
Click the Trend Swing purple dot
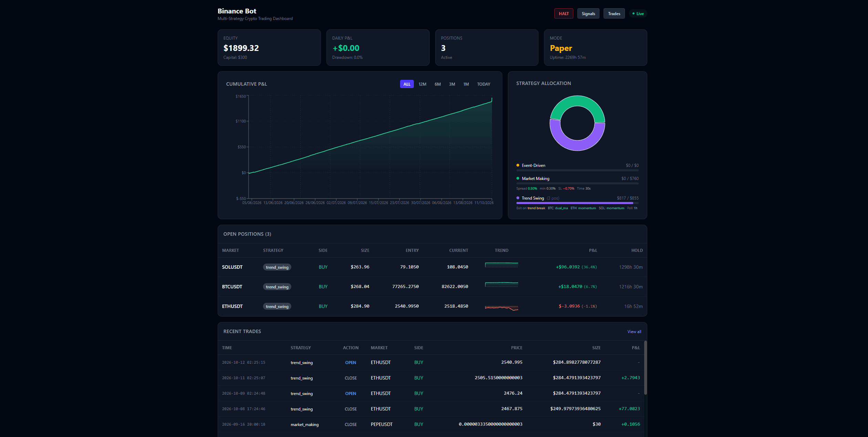[x=518, y=198]
